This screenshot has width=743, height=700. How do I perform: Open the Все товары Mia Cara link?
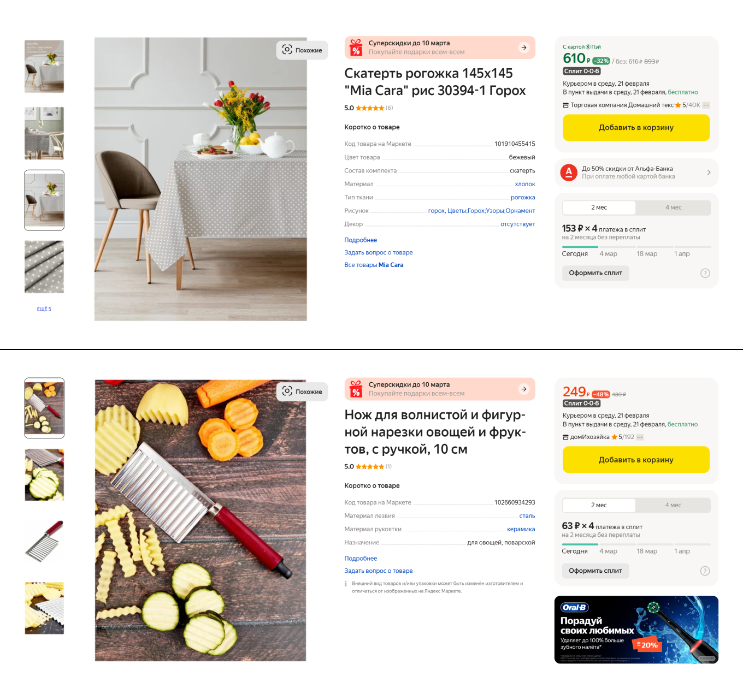[x=374, y=265]
